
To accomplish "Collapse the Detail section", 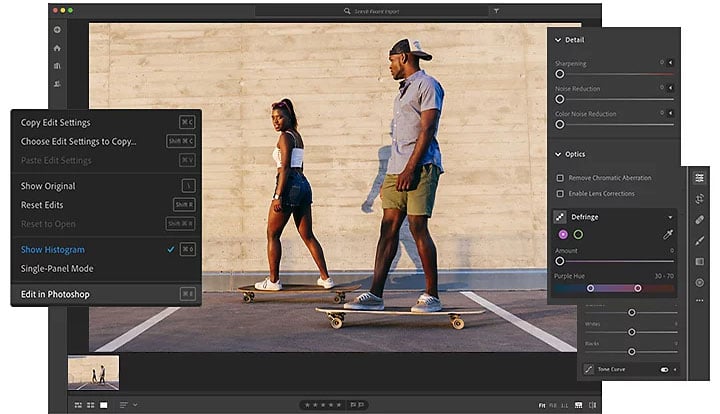I will point(557,40).
